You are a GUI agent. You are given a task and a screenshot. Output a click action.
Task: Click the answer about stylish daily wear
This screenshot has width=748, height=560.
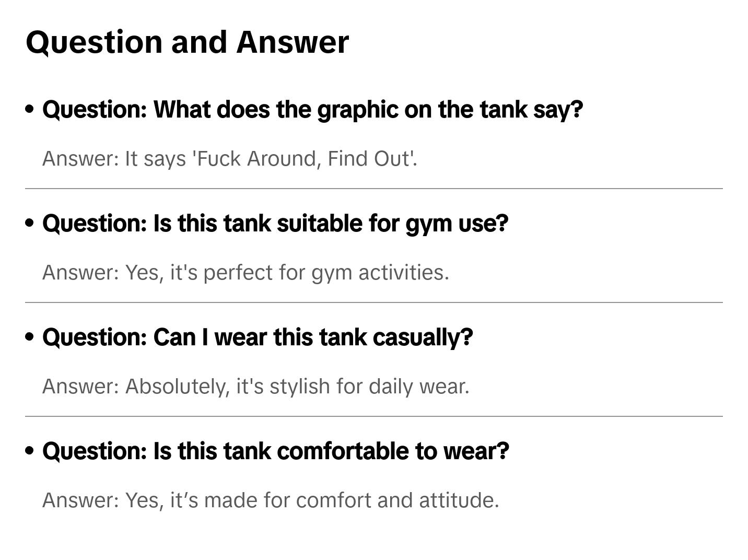point(256,387)
